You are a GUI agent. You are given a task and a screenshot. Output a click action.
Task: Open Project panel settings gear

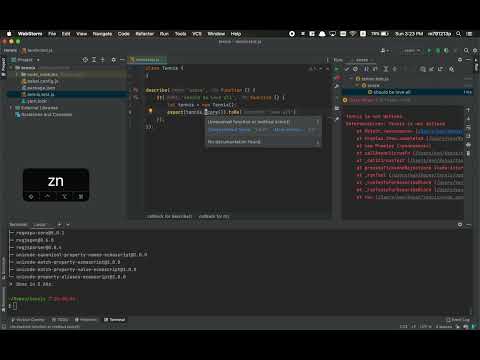(x=114, y=60)
